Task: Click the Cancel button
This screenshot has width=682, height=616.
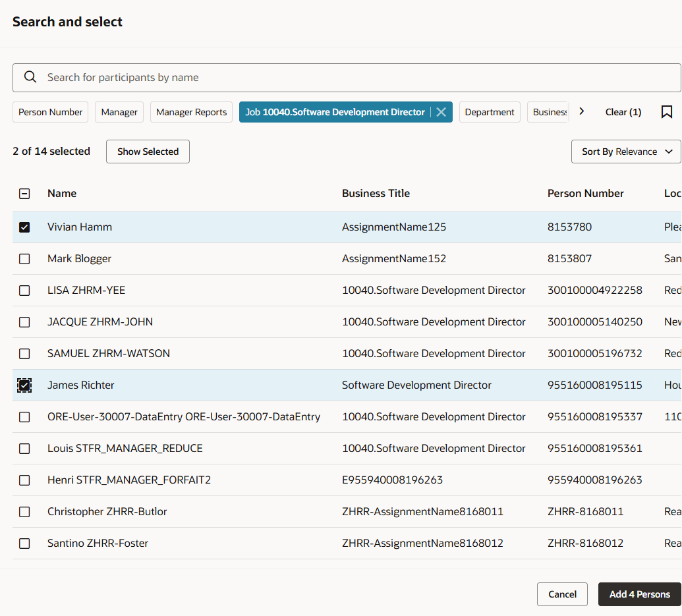Action: coord(562,594)
